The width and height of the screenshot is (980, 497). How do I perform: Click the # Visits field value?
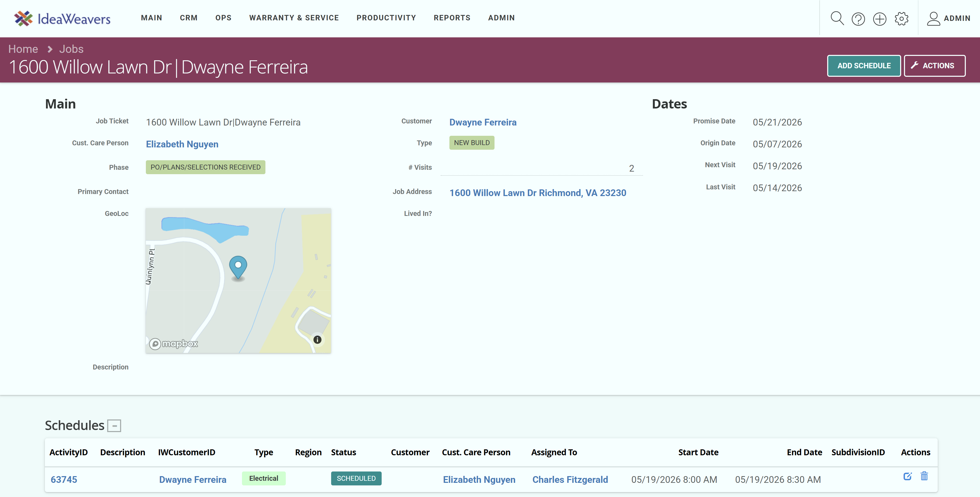[542, 169]
